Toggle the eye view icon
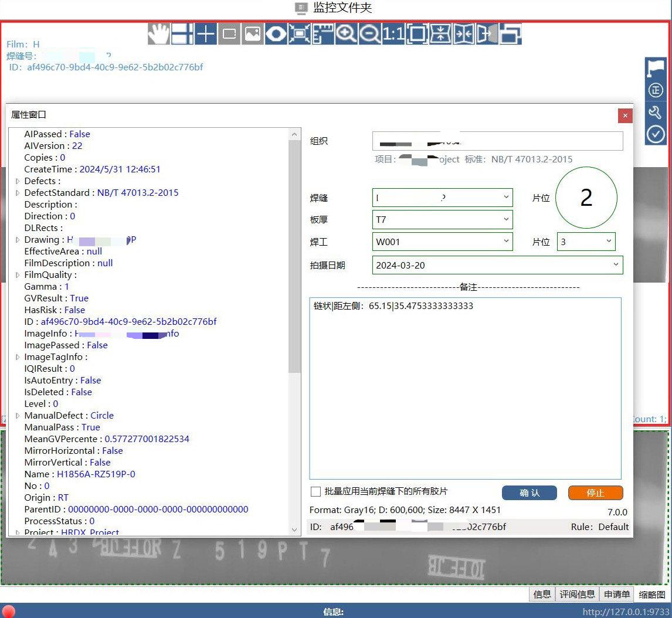The image size is (672, 618). [276, 34]
